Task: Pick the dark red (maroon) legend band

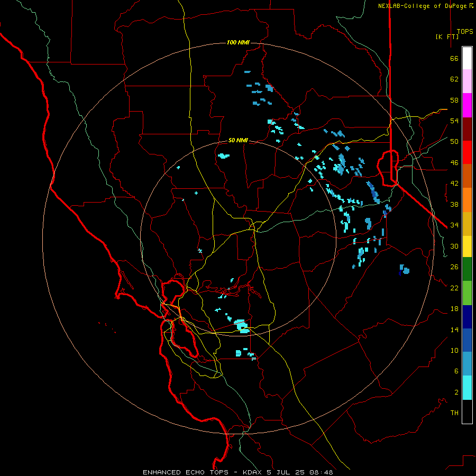Action: pos(467,129)
